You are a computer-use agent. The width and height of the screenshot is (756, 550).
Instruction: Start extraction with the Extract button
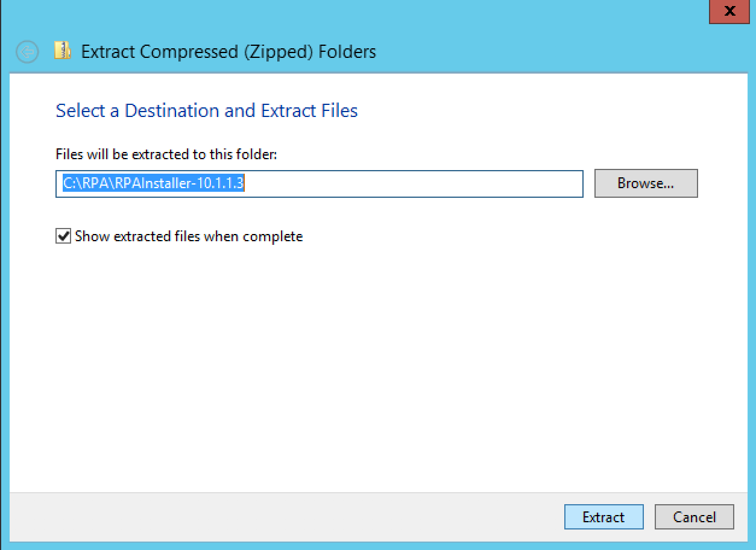(x=603, y=517)
